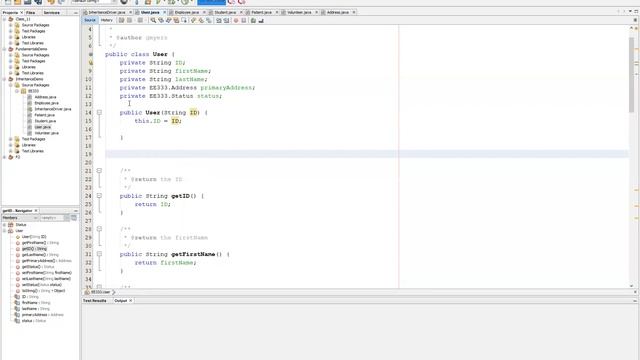Click the green Run Project icon
Image resolution: width=640 pixels, height=360 pixels.
159,2
